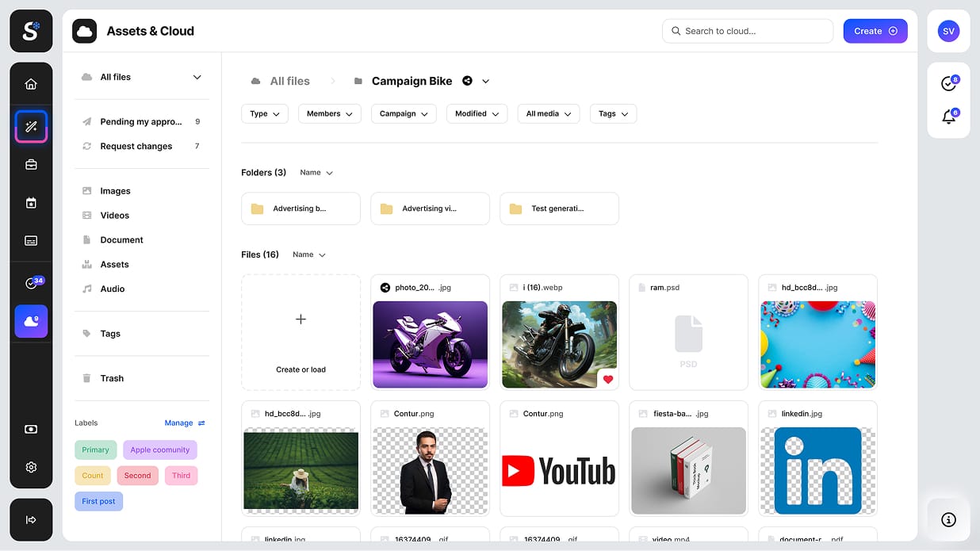The image size is (980, 551).
Task: Toggle the heart favorite on motorcycle image
Action: (608, 379)
